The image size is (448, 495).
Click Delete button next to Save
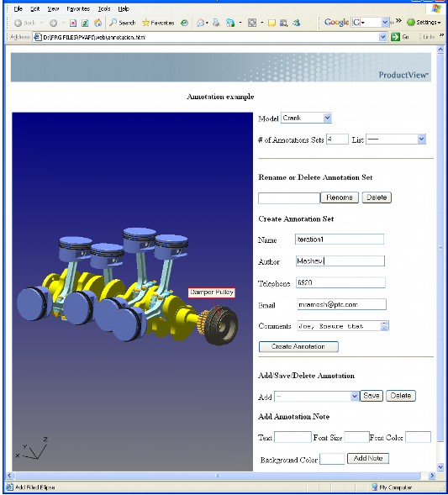click(x=401, y=396)
